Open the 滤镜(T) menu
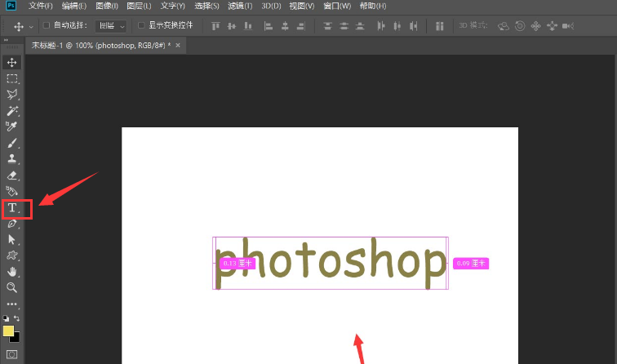617x364 pixels. (x=240, y=6)
